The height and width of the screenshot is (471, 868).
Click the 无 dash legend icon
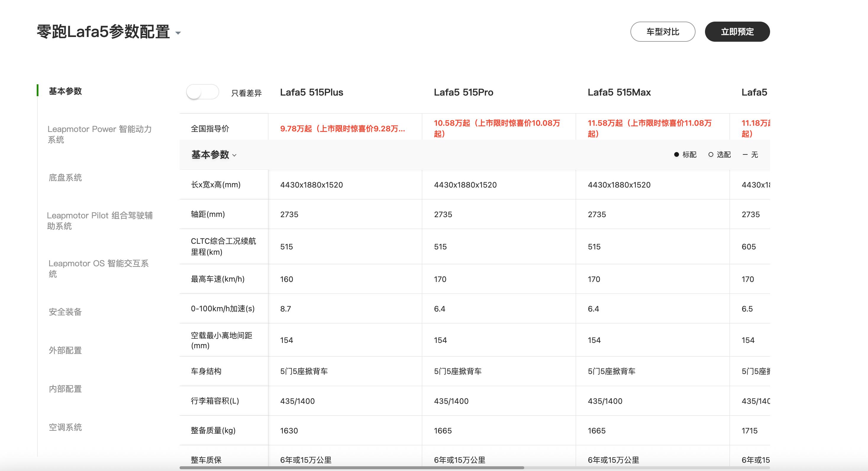[x=745, y=155]
